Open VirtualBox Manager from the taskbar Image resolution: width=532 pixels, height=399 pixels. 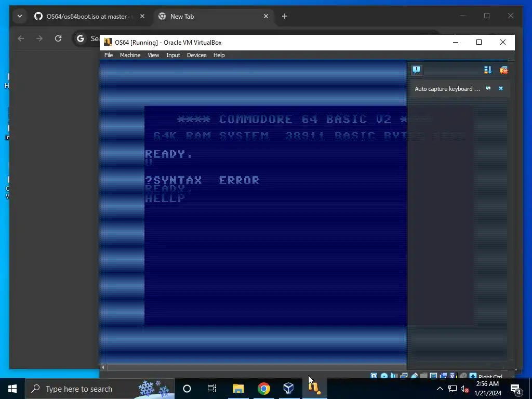(288, 389)
